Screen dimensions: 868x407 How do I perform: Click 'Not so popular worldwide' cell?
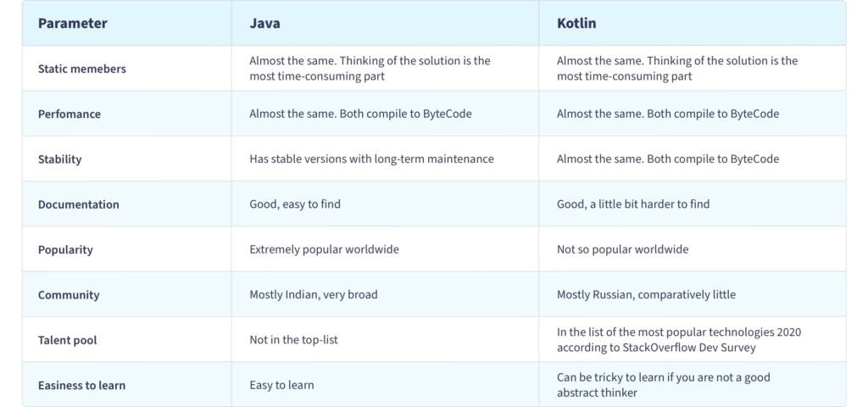coord(623,249)
